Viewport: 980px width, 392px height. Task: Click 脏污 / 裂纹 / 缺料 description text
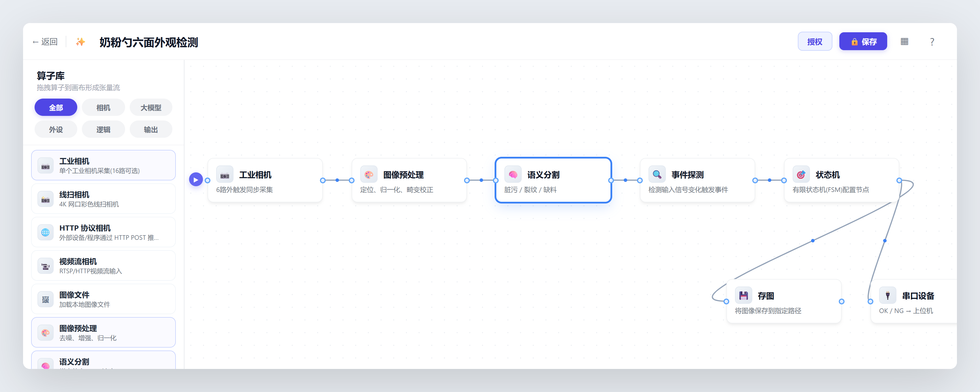tap(530, 190)
